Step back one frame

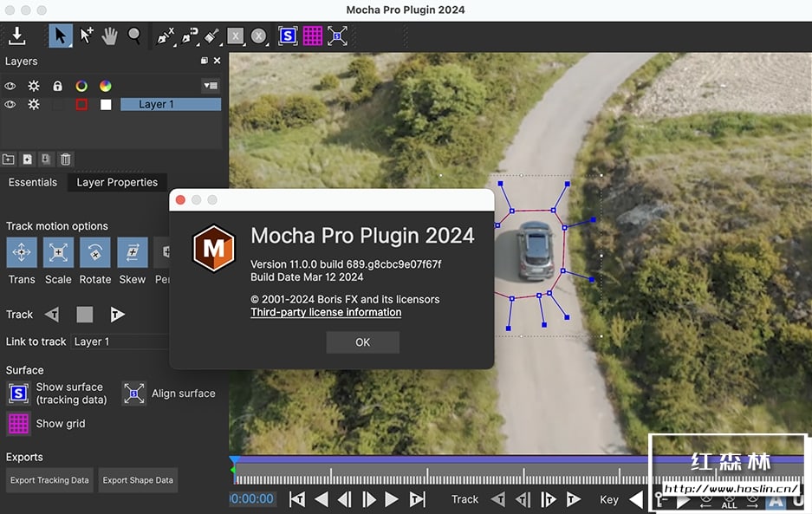click(x=344, y=499)
